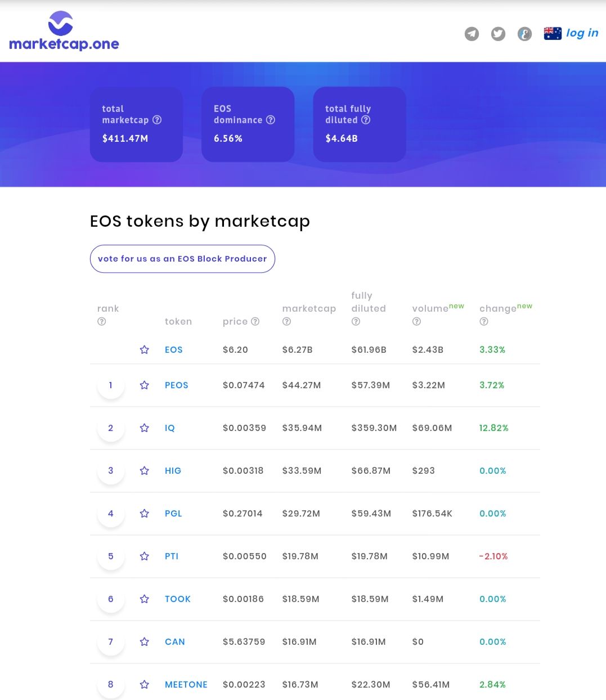Click EOS tokens by marketcap heading
The width and height of the screenshot is (606, 700).
(x=200, y=221)
